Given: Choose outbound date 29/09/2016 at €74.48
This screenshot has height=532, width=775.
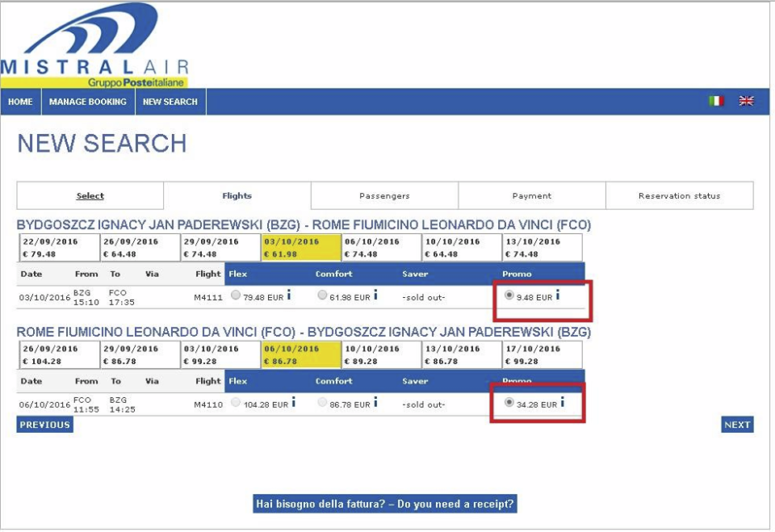Looking at the screenshot, I should pos(220,248).
